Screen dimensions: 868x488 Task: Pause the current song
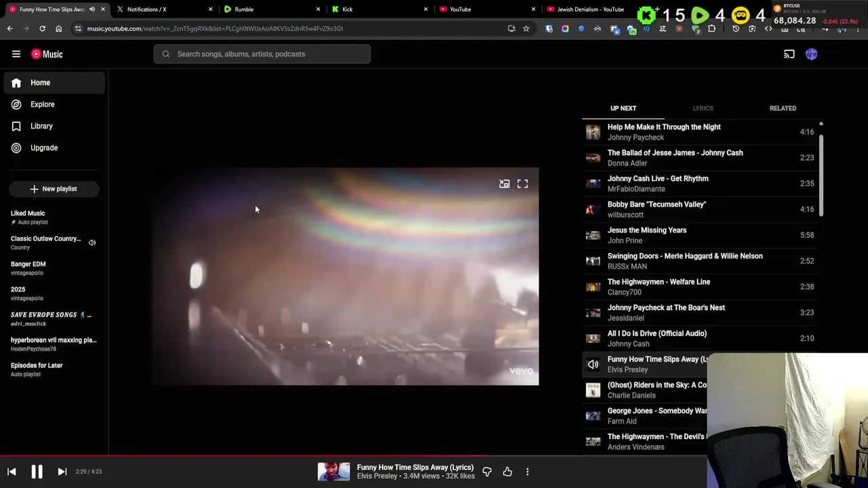tap(37, 472)
